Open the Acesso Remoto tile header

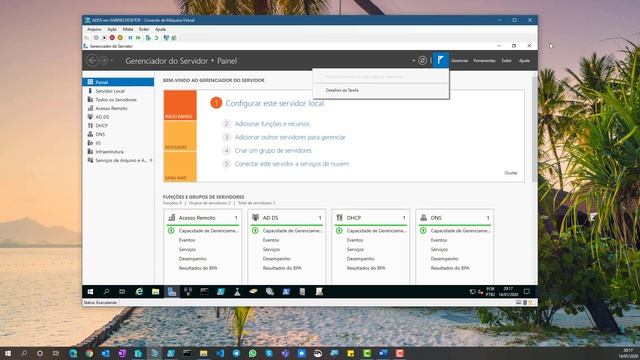coord(203,218)
